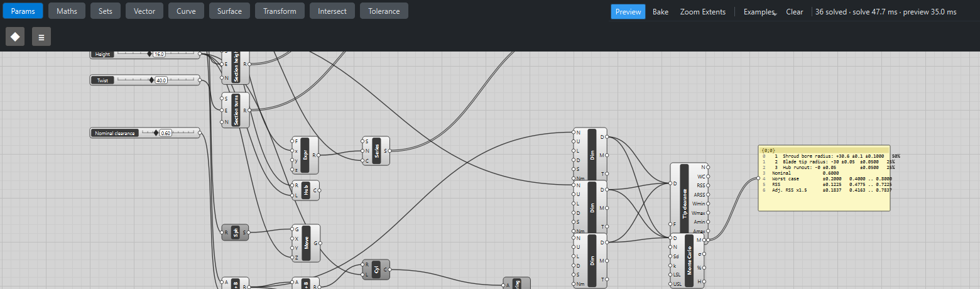The height and width of the screenshot is (289, 980).
Task: Click the Bake button
Action: [660, 12]
